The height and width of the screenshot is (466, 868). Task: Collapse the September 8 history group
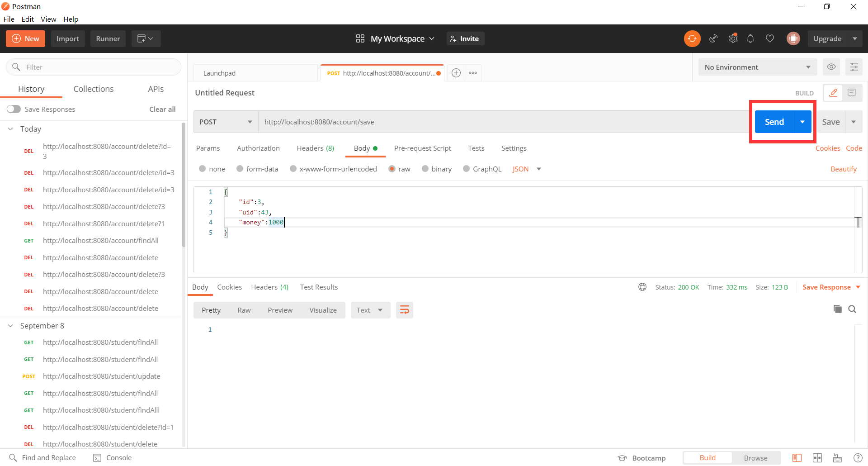(x=11, y=326)
